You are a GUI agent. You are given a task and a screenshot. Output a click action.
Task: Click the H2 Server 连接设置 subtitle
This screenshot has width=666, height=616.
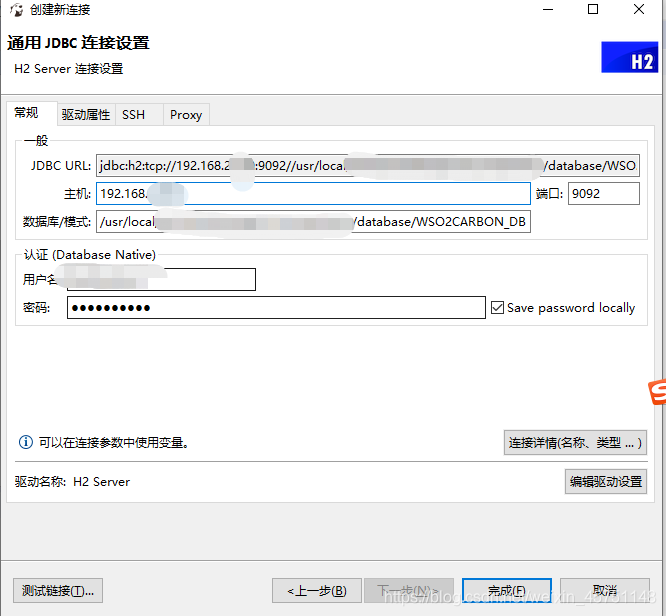pyautogui.click(x=69, y=69)
